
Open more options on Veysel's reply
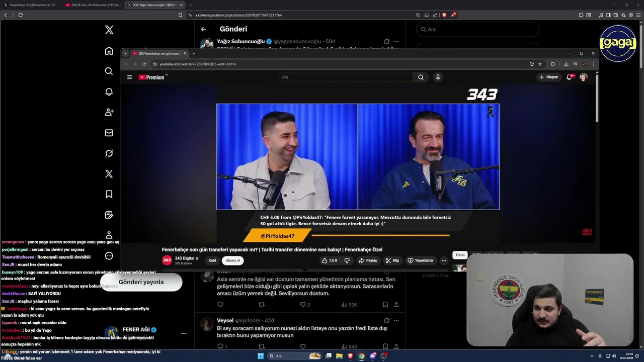click(x=396, y=320)
